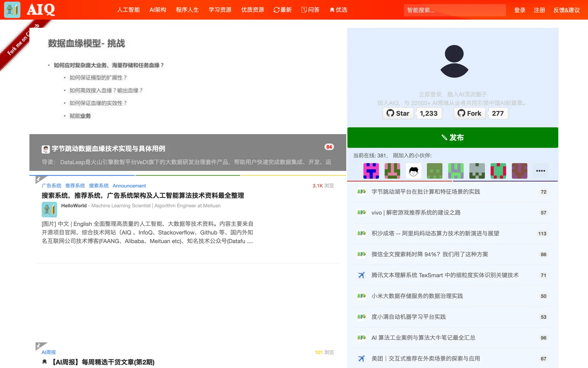
Task: Open the 人工智能 menu item
Action: 128,10
